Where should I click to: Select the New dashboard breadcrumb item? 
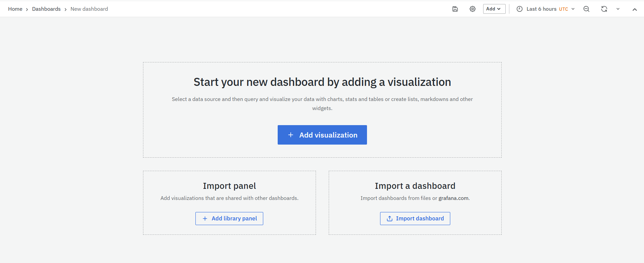[89, 9]
